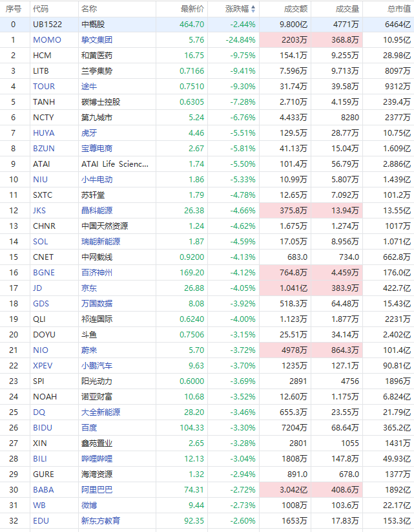Image resolution: width=414 pixels, height=532 pixels.
Task: Open the NIU code link
Action: [x=40, y=180]
